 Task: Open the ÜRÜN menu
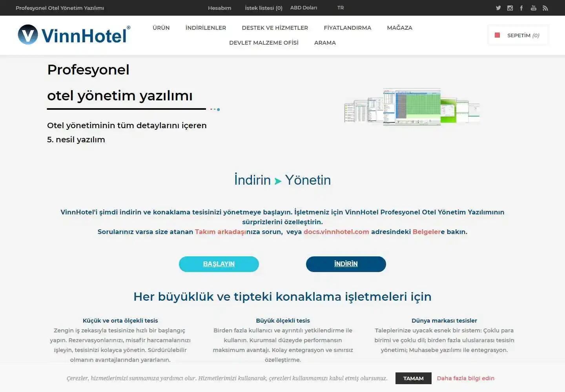pyautogui.click(x=161, y=28)
